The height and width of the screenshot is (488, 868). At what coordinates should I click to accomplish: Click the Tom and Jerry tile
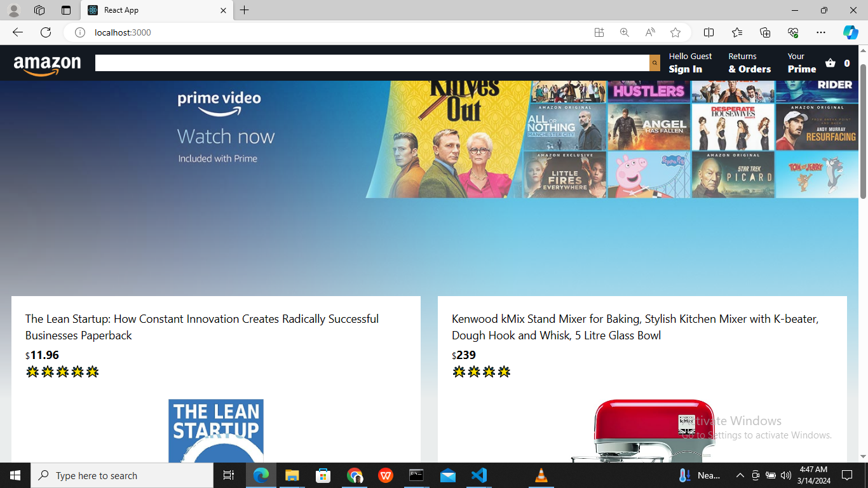pos(817,175)
